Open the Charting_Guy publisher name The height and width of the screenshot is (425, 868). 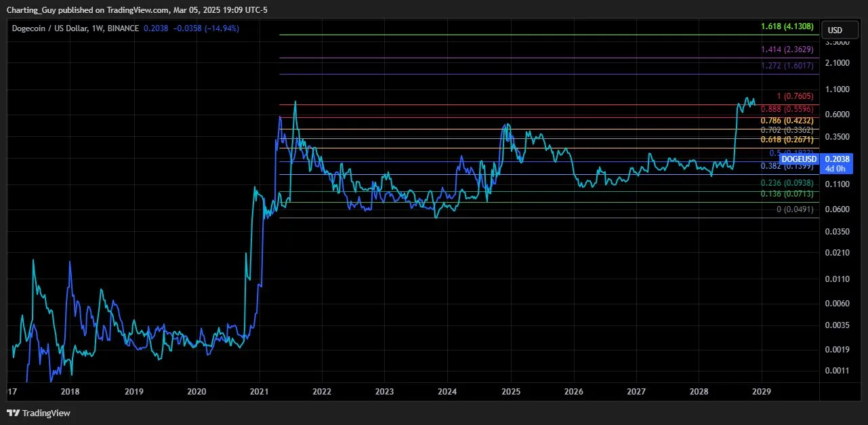pos(30,9)
